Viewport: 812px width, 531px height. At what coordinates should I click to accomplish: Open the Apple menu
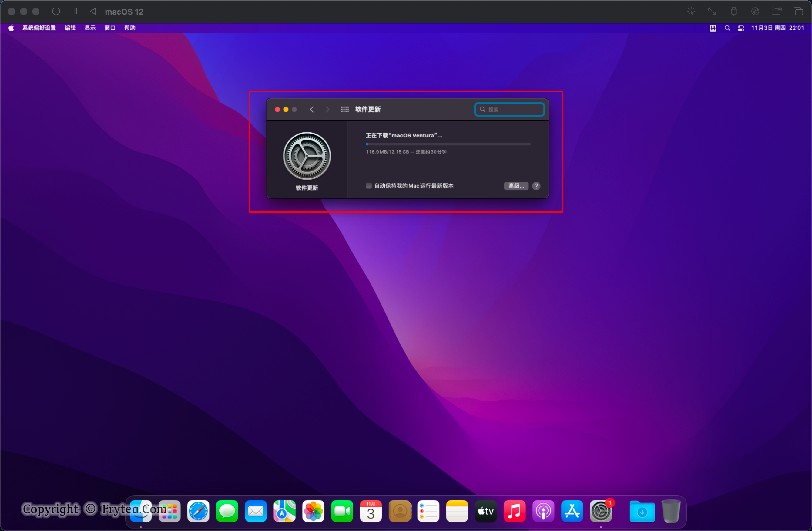(11, 28)
